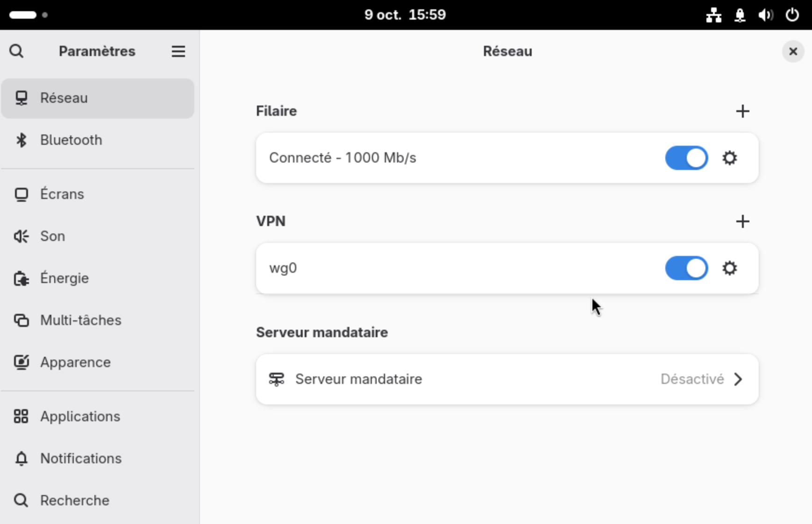The width and height of the screenshot is (812, 524).
Task: Click the Activities workspace indicator
Action: click(x=28, y=15)
